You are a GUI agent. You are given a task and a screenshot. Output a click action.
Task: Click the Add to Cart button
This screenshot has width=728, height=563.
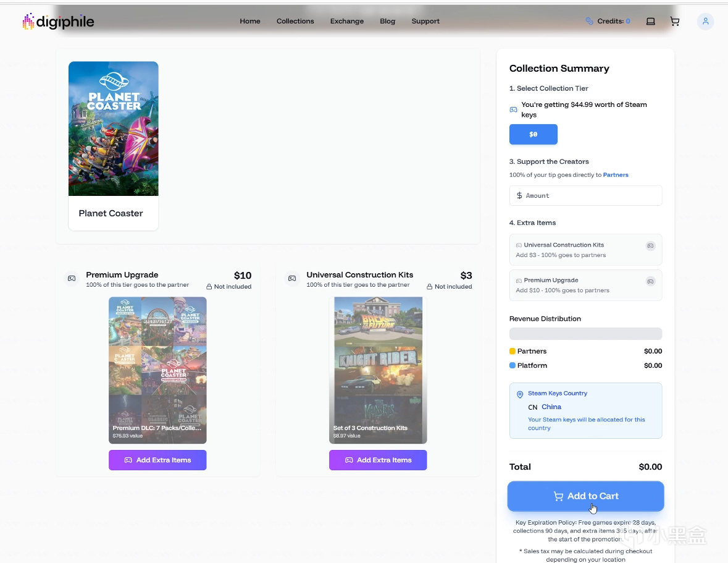click(x=585, y=496)
